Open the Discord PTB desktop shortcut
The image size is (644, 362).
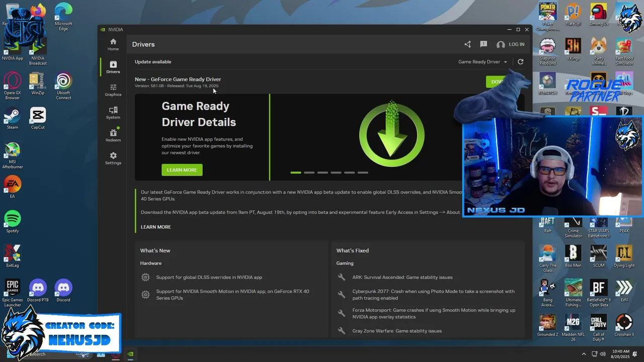pyautogui.click(x=38, y=291)
